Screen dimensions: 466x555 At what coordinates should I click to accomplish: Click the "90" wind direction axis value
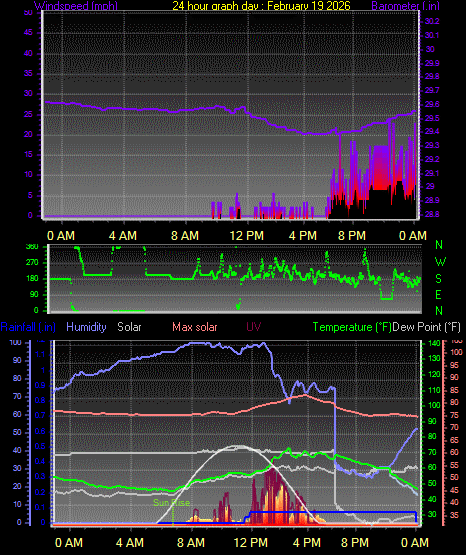34,294
